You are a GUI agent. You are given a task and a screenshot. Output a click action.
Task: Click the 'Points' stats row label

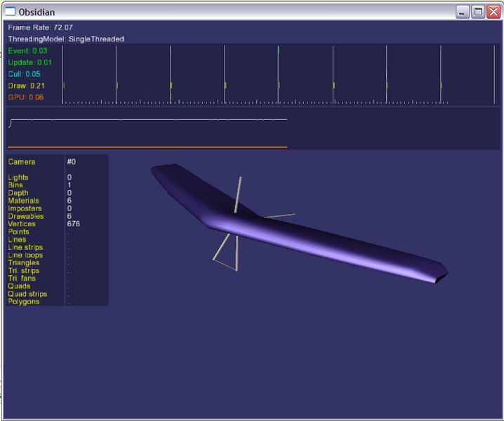click(19, 232)
